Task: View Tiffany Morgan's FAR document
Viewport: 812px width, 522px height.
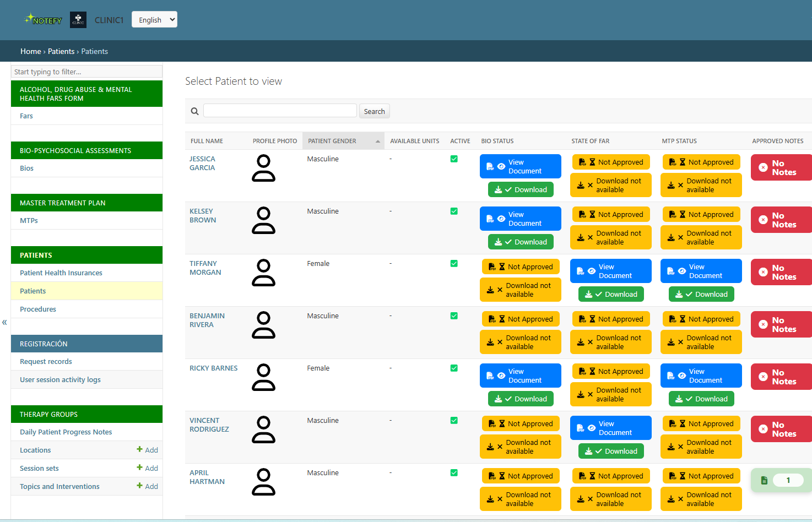Action: pos(611,271)
